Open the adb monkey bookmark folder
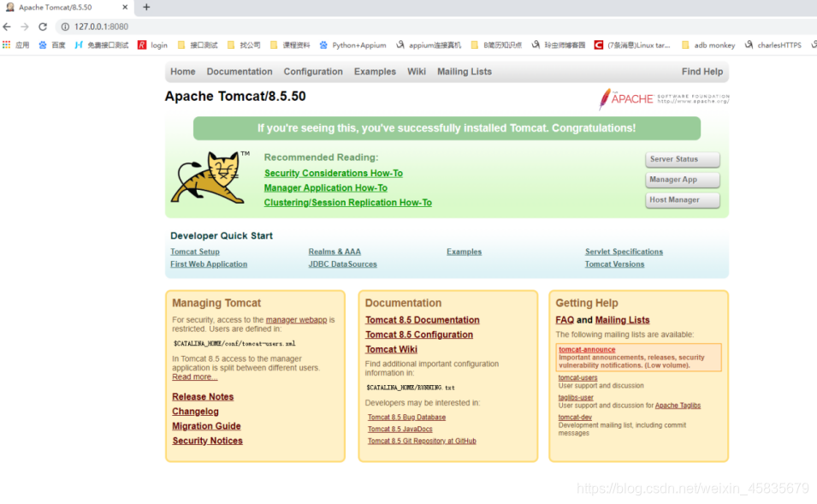The image size is (817, 504). (708, 45)
